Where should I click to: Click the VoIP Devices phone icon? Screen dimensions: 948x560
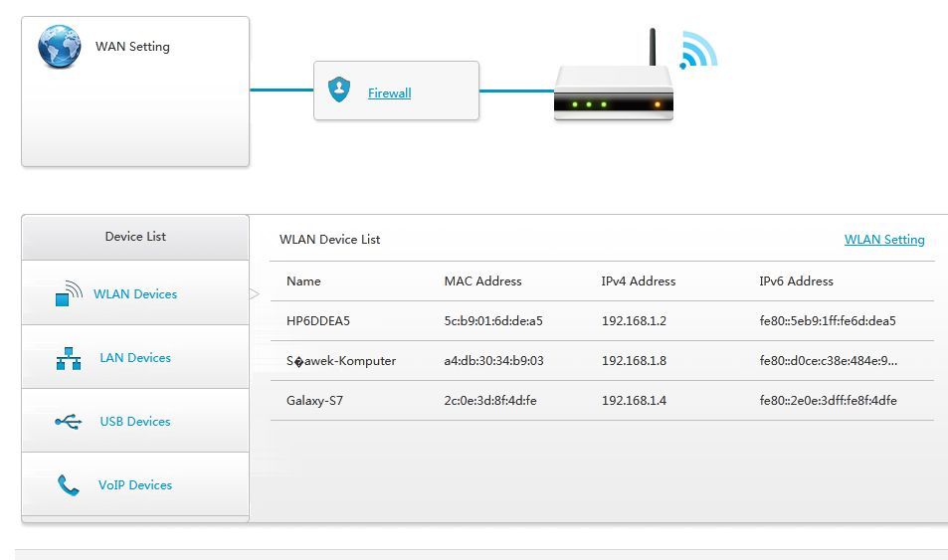tap(69, 485)
